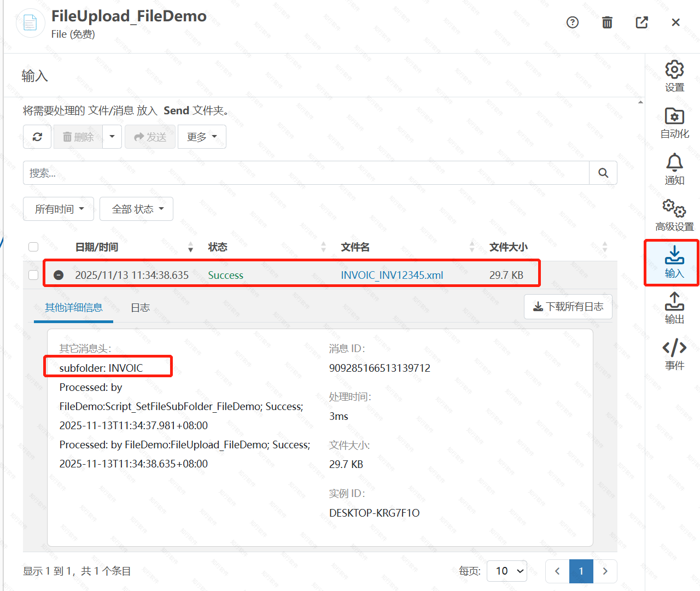Open the help dialog
Image resolution: width=700 pixels, height=591 pixels.
[573, 22]
